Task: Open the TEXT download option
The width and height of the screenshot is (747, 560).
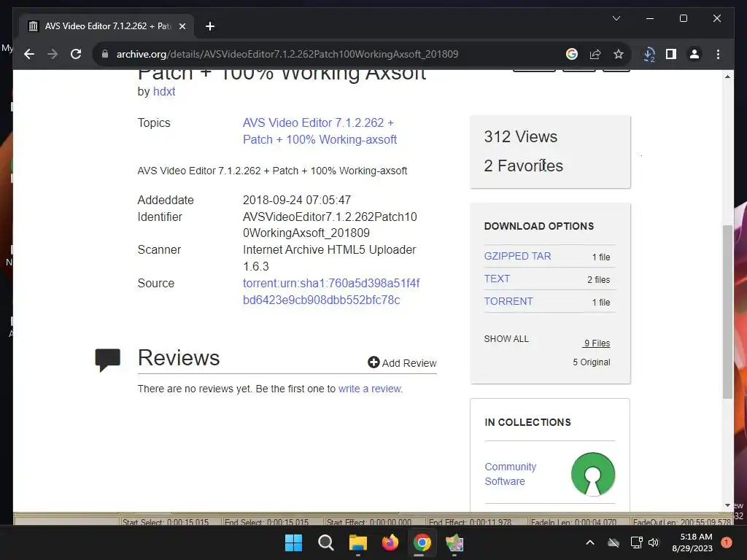Action: (x=497, y=279)
